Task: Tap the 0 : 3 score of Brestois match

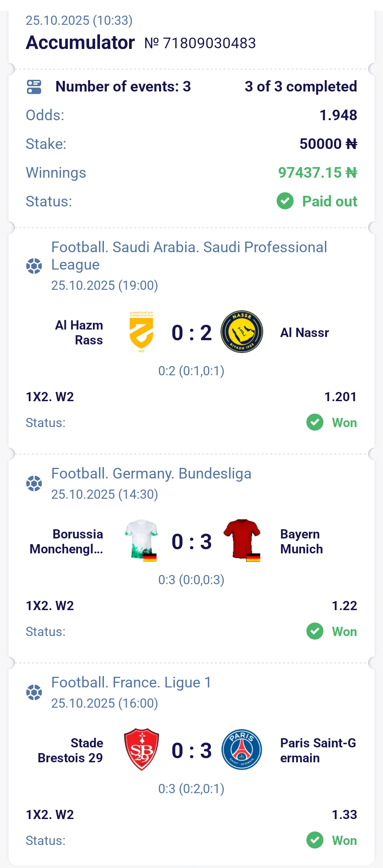Action: 191,751
